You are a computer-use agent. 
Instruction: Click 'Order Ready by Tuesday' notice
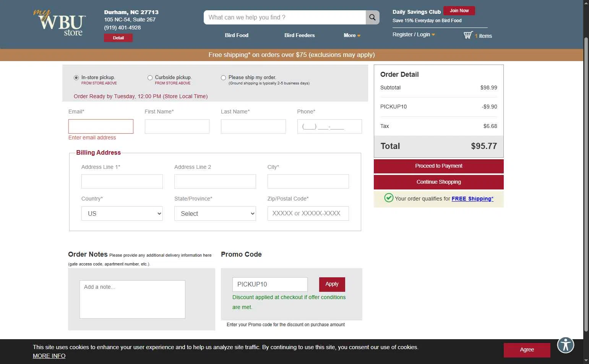141,96
